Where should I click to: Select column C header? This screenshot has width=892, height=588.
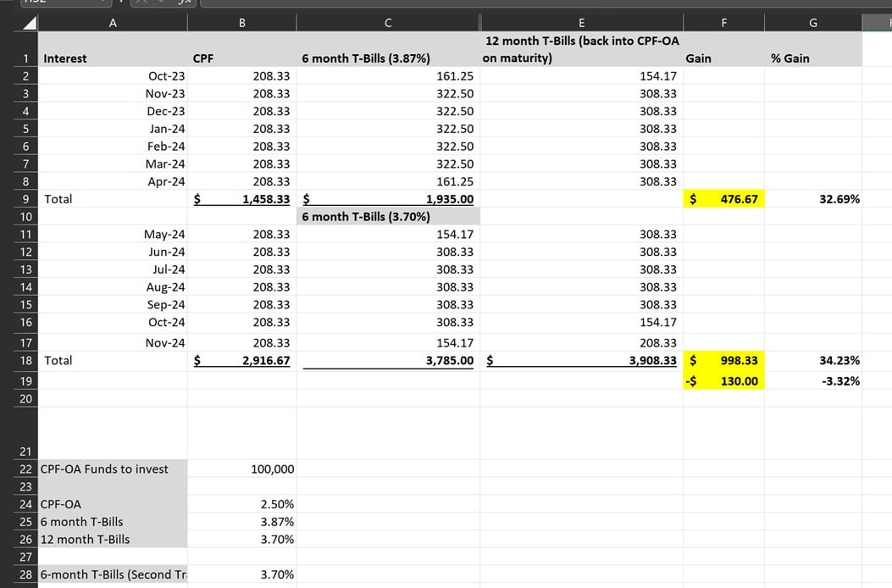point(388,23)
